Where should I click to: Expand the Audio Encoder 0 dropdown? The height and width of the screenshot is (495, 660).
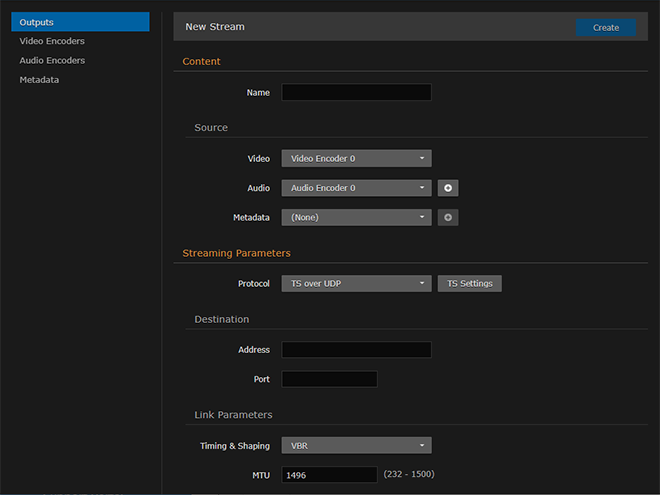(356, 188)
